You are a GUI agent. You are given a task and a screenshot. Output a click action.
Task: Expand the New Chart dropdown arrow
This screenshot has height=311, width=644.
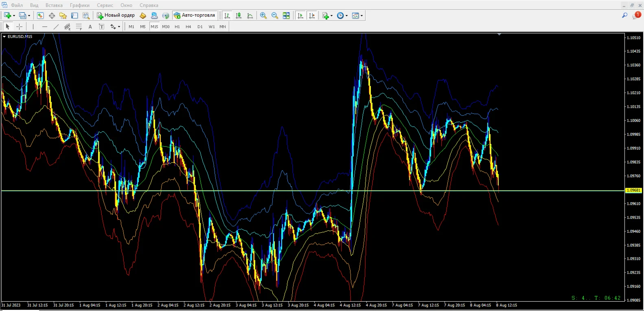[x=14, y=15]
